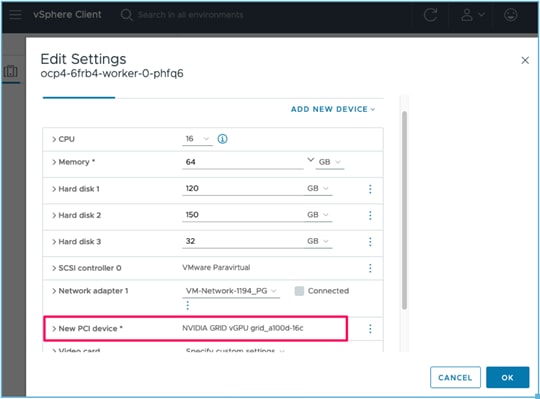The width and height of the screenshot is (540, 399).
Task: Open the user account menu icon
Action: tap(472, 15)
